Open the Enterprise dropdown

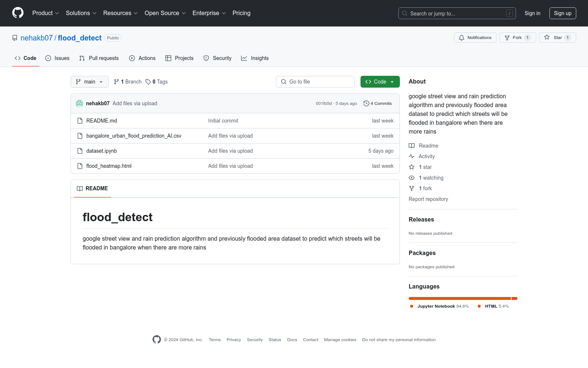click(x=209, y=13)
